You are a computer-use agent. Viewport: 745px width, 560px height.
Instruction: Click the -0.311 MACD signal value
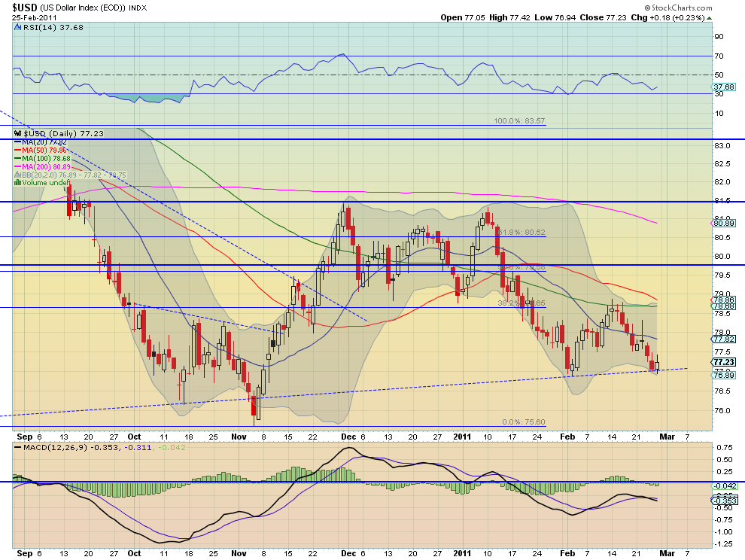(x=138, y=447)
